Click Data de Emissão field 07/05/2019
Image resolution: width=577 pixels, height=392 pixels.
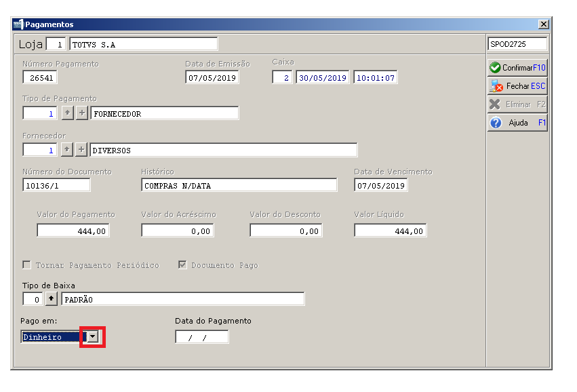click(212, 78)
